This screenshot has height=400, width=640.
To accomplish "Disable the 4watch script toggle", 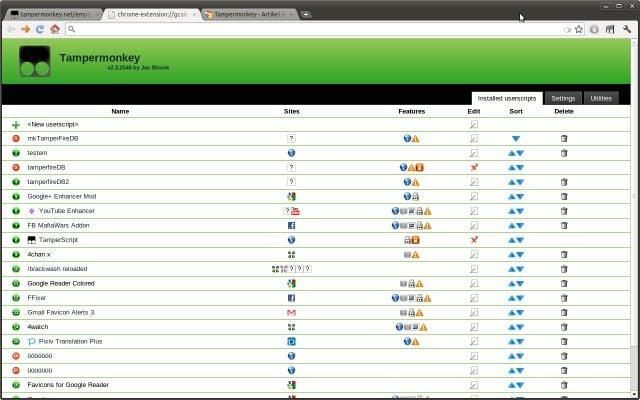I will point(16,327).
